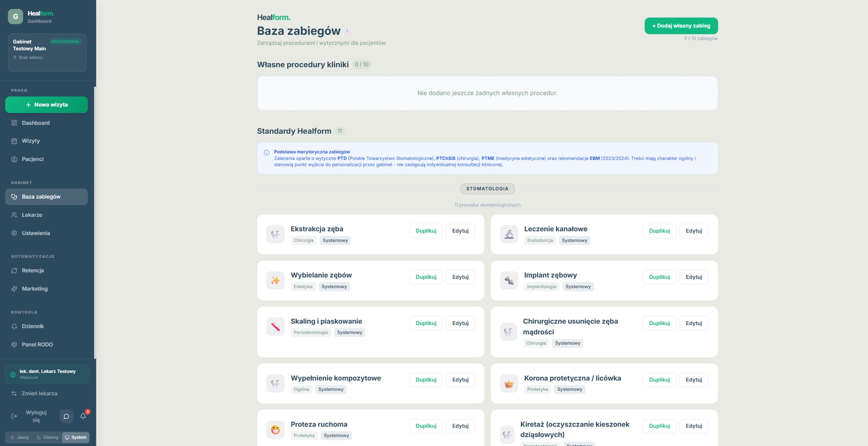
Task: Duplicate Chirurgiczne usunięcie zęba mądrości
Action: tap(660, 323)
